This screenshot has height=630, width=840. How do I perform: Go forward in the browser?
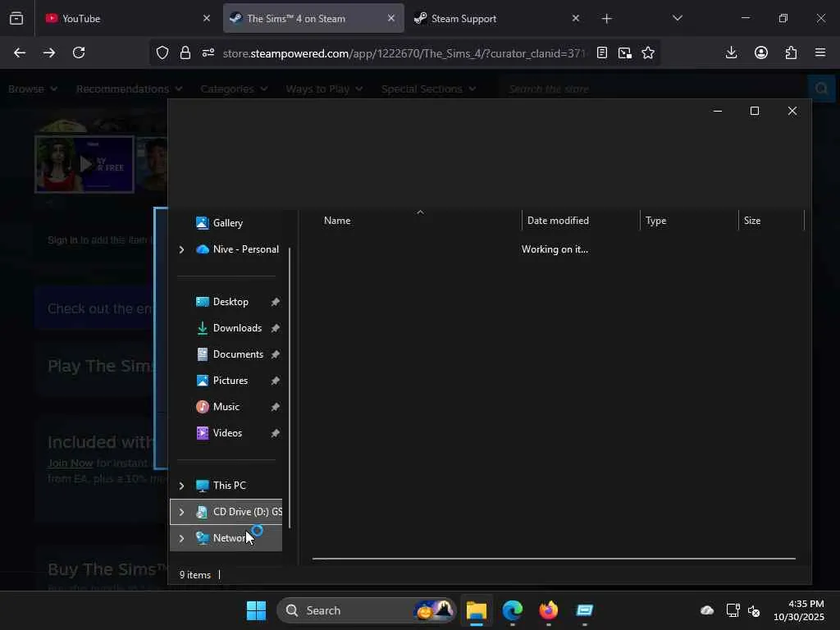point(49,52)
